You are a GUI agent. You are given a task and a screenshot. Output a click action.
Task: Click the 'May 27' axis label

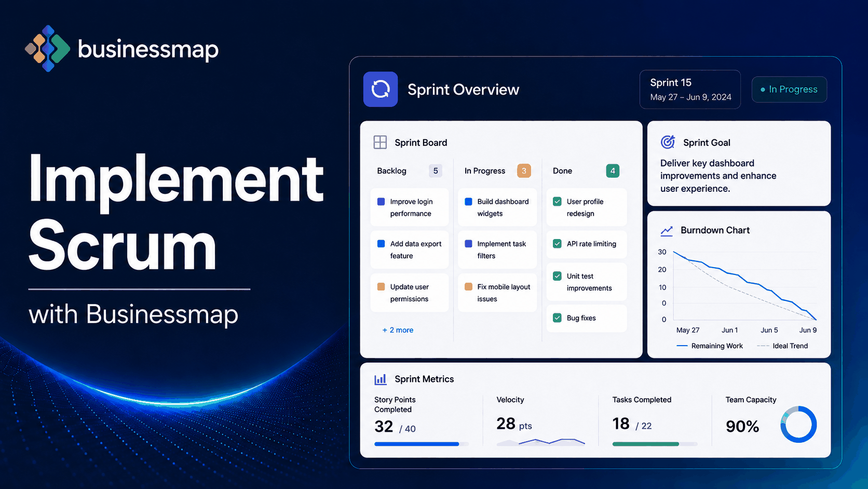[688, 330]
